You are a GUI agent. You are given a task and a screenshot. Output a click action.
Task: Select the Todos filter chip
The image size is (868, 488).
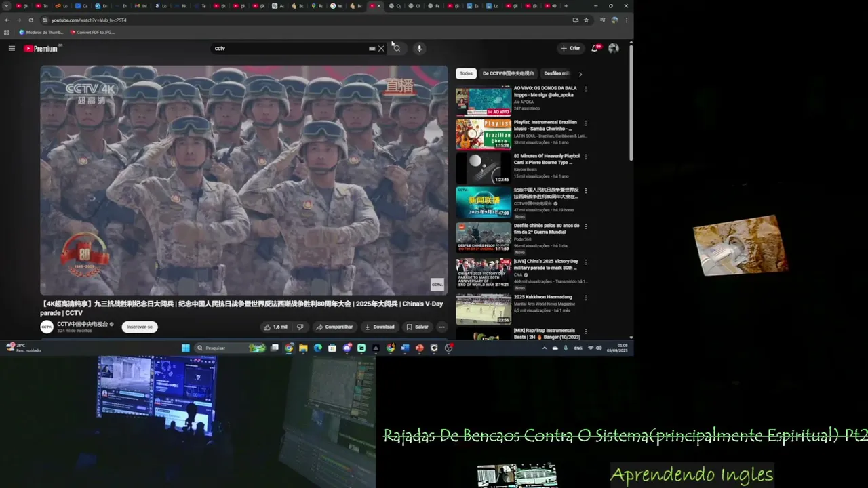pos(466,73)
